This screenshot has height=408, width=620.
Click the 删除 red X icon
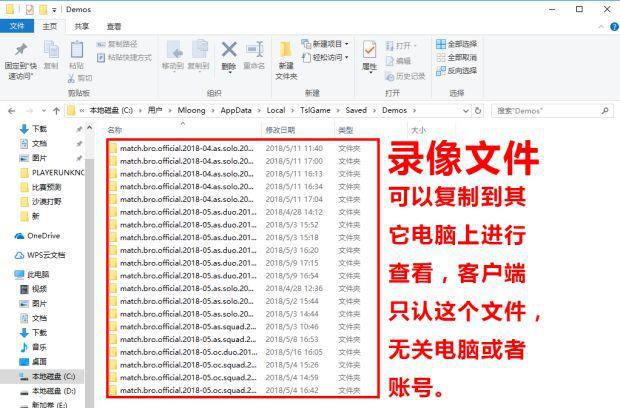[229, 56]
